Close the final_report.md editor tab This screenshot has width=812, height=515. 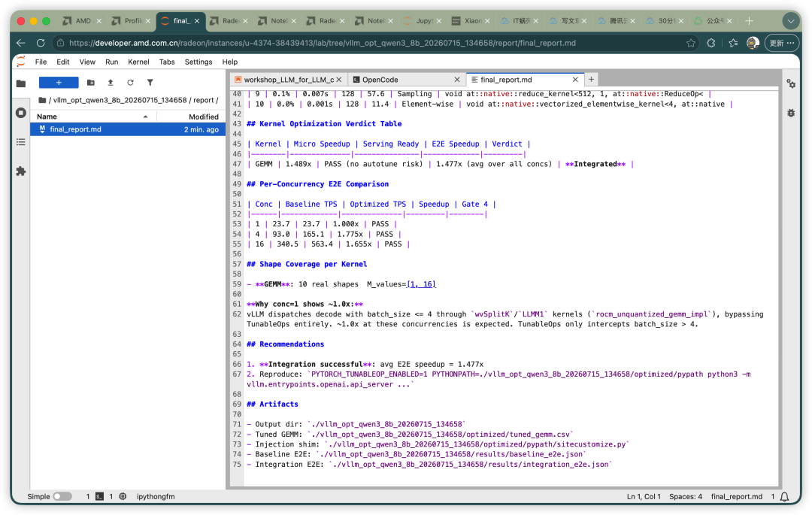pyautogui.click(x=575, y=80)
